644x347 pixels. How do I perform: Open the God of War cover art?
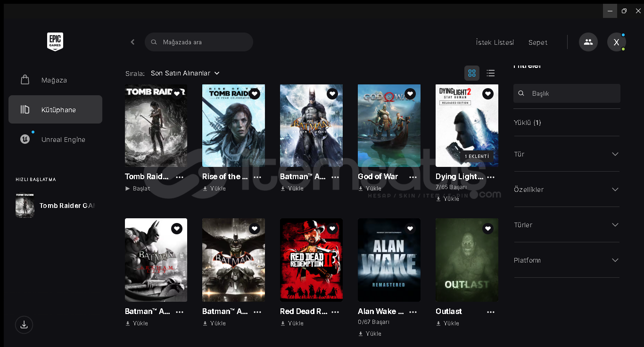click(x=389, y=125)
